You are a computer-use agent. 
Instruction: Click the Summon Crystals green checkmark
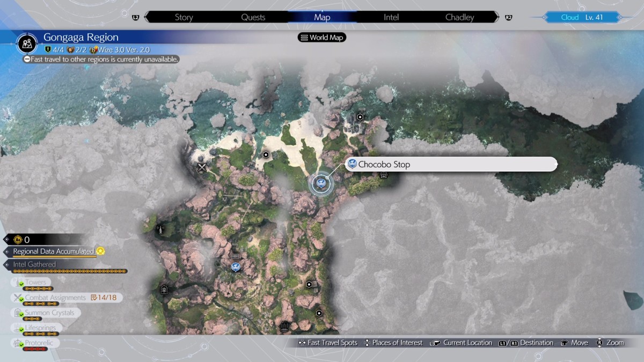coord(21,314)
